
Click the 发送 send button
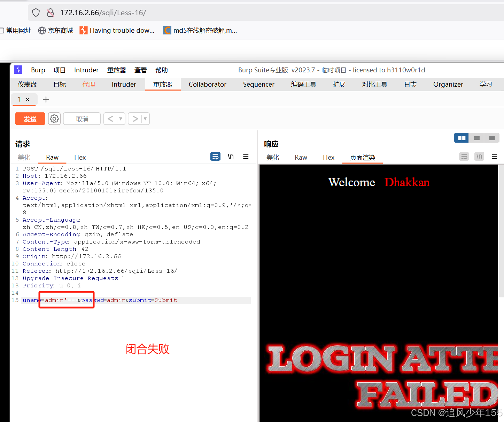pos(30,119)
